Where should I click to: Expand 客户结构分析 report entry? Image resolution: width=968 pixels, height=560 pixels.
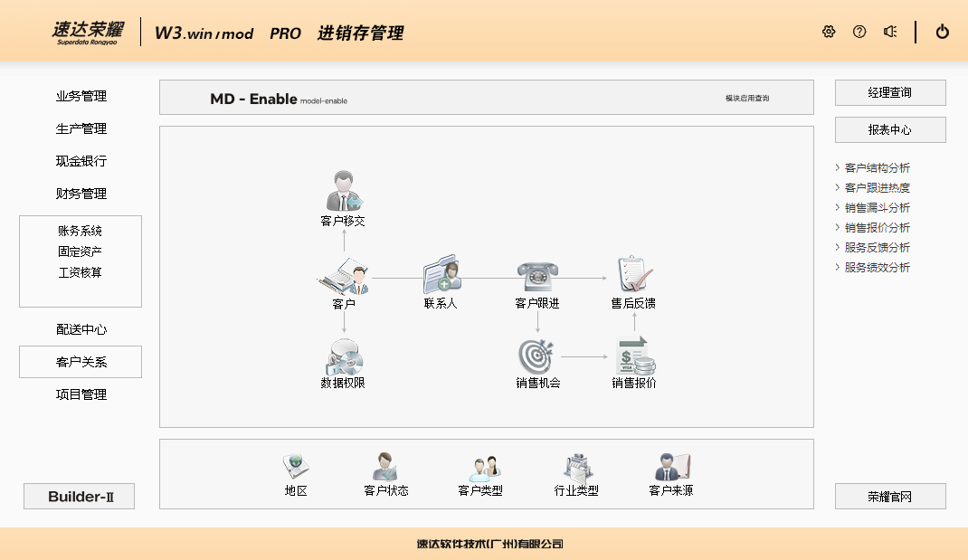(877, 168)
